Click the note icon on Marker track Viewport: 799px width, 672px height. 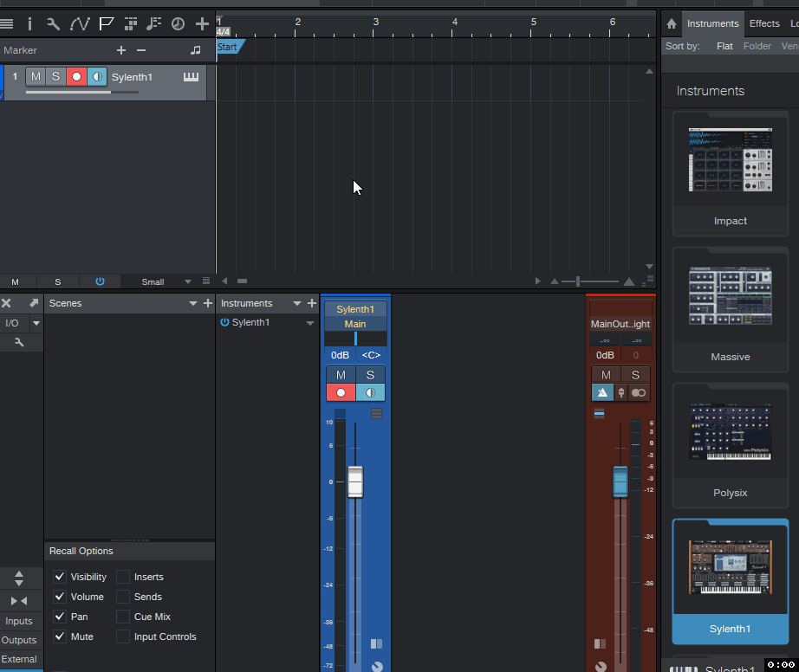tap(195, 50)
